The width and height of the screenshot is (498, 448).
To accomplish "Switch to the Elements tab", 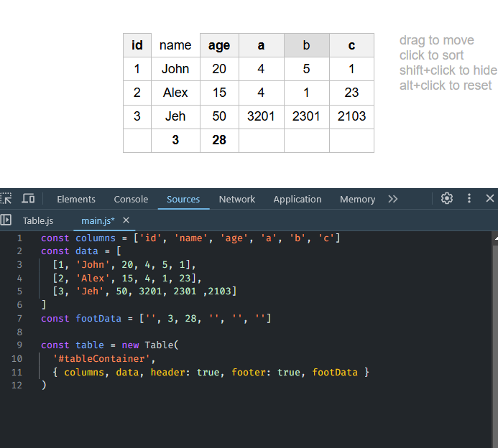I will pyautogui.click(x=76, y=199).
